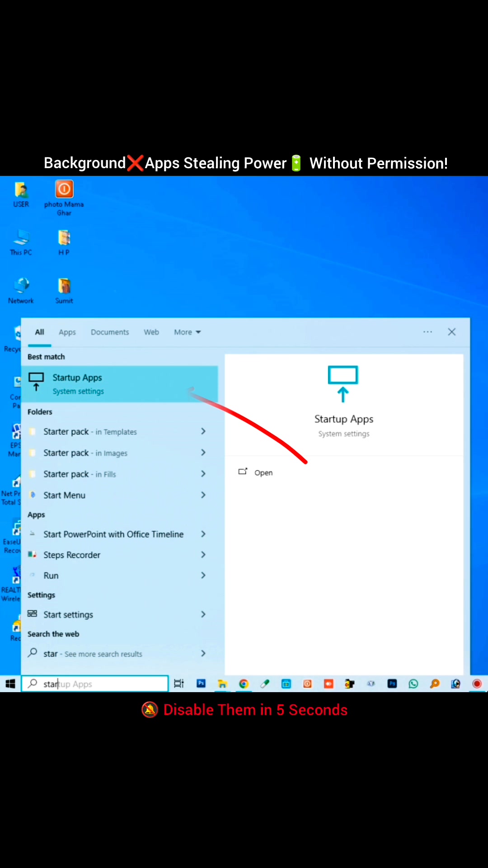Click the web search magnifier icon
This screenshot has height=868, width=488.
tap(33, 653)
